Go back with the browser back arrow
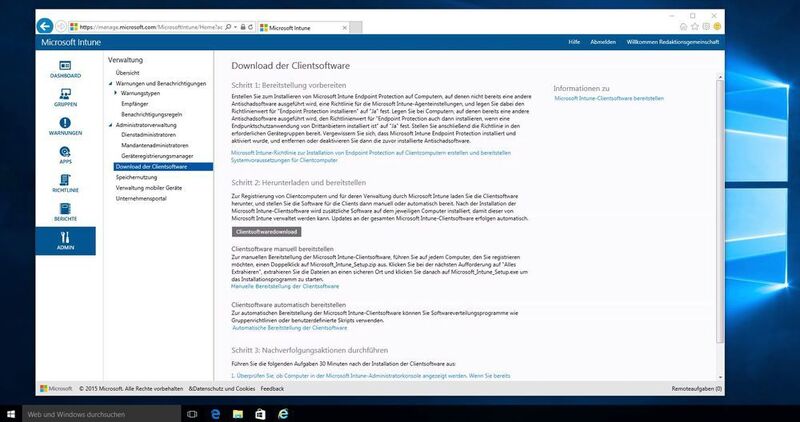This screenshot has width=800, height=422. coord(45,26)
